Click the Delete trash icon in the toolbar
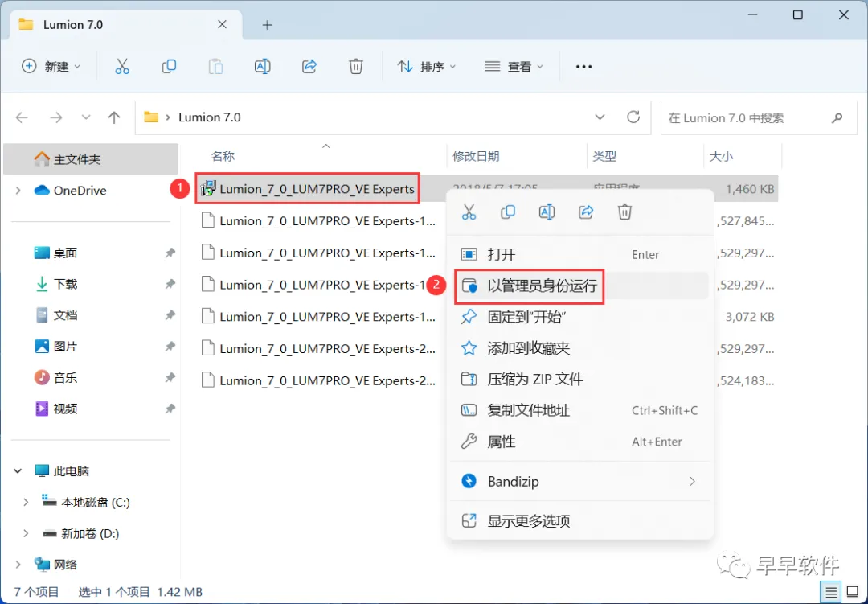This screenshot has height=604, width=868. [356, 67]
